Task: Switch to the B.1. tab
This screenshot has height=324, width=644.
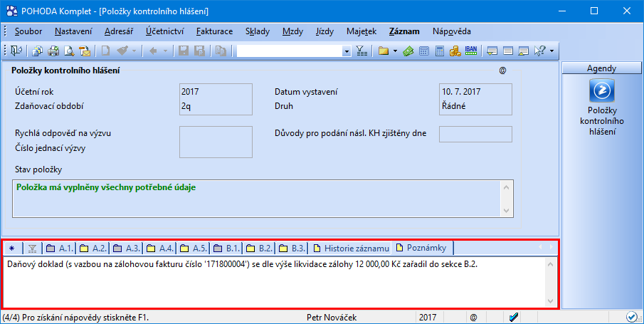Action: point(227,248)
